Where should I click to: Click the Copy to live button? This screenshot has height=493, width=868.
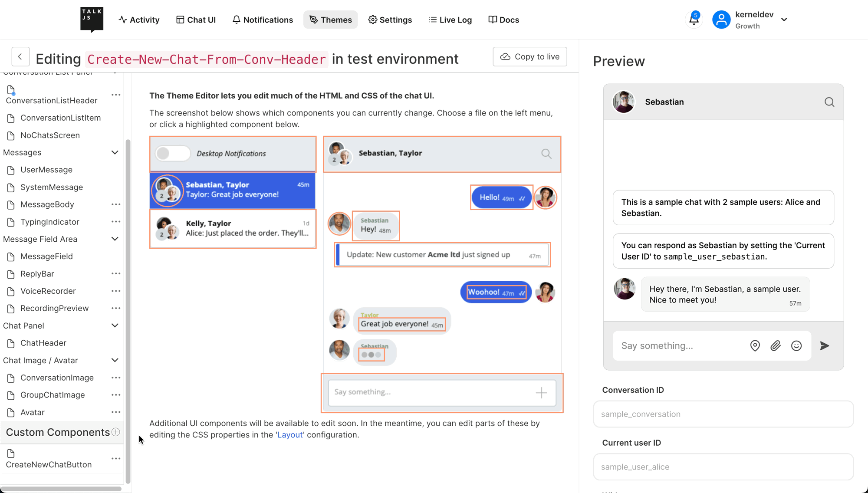pyautogui.click(x=531, y=56)
